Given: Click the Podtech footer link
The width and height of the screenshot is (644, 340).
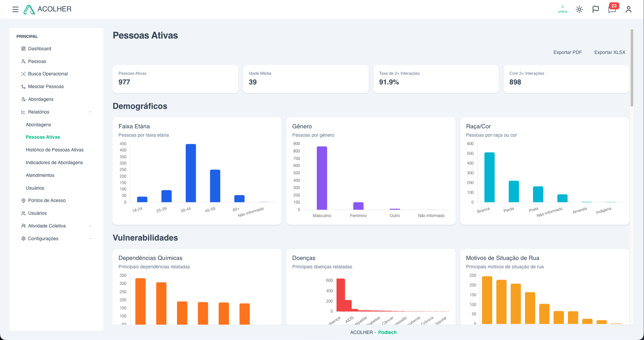Looking at the screenshot, I should coord(387,332).
